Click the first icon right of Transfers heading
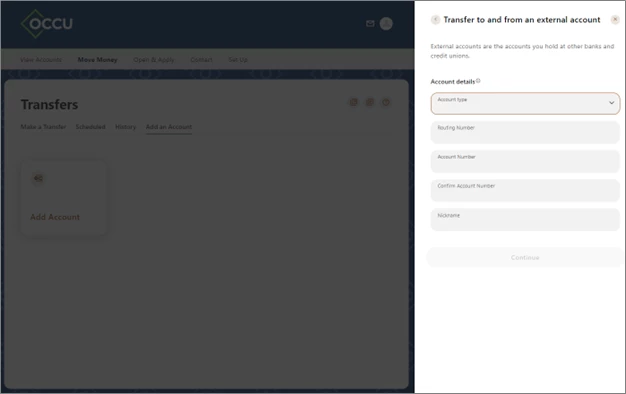 tap(354, 102)
